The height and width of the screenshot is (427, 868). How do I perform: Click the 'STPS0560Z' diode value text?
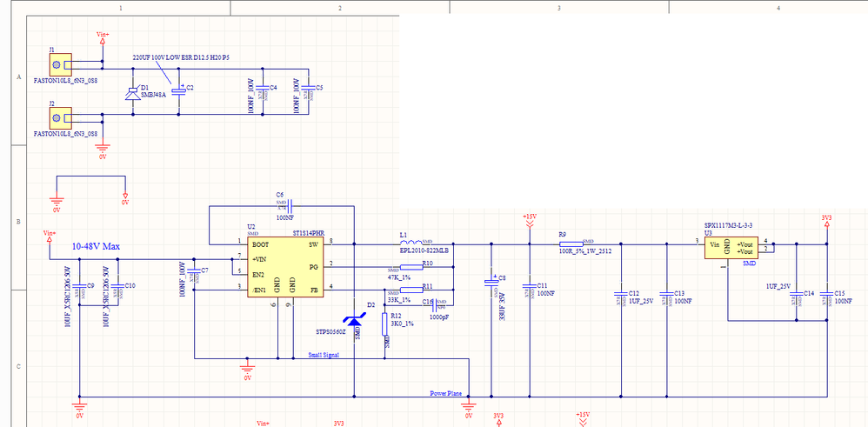pyautogui.click(x=330, y=331)
